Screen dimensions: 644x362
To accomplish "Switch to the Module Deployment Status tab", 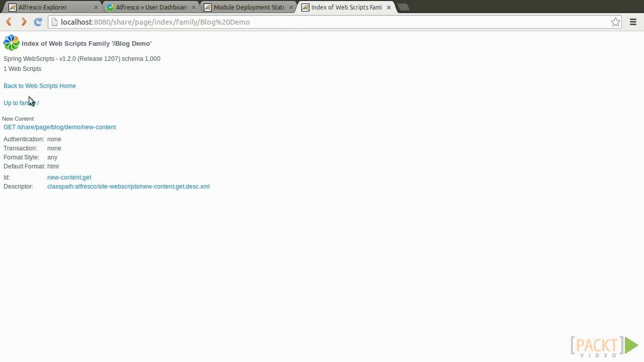I will click(248, 7).
